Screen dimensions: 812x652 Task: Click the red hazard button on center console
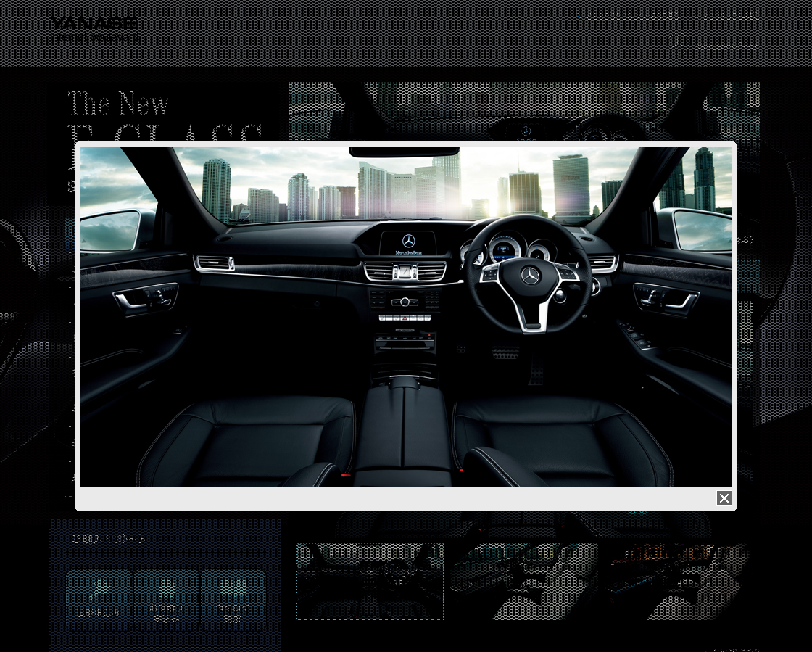(405, 318)
